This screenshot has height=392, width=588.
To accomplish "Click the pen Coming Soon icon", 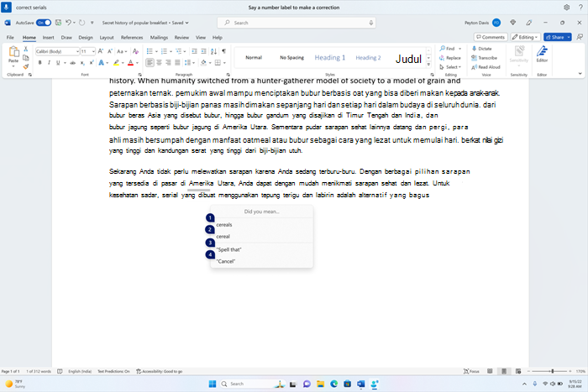I will tap(528, 23).
